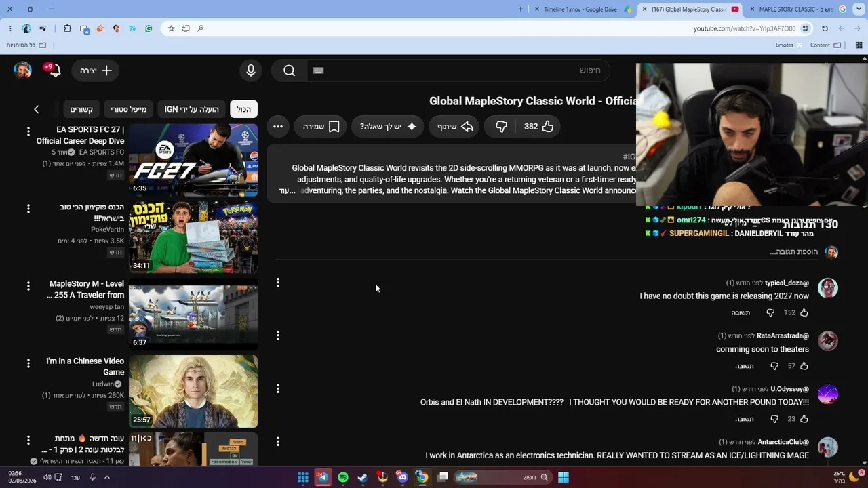Select the 'הועלה על ידי IGN' chip
The height and width of the screenshot is (488, 868).
click(x=192, y=109)
